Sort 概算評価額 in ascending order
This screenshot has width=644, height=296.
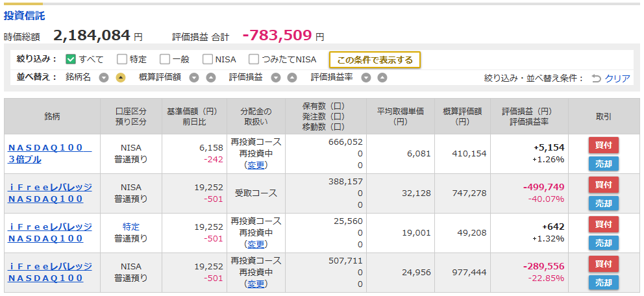211,78
